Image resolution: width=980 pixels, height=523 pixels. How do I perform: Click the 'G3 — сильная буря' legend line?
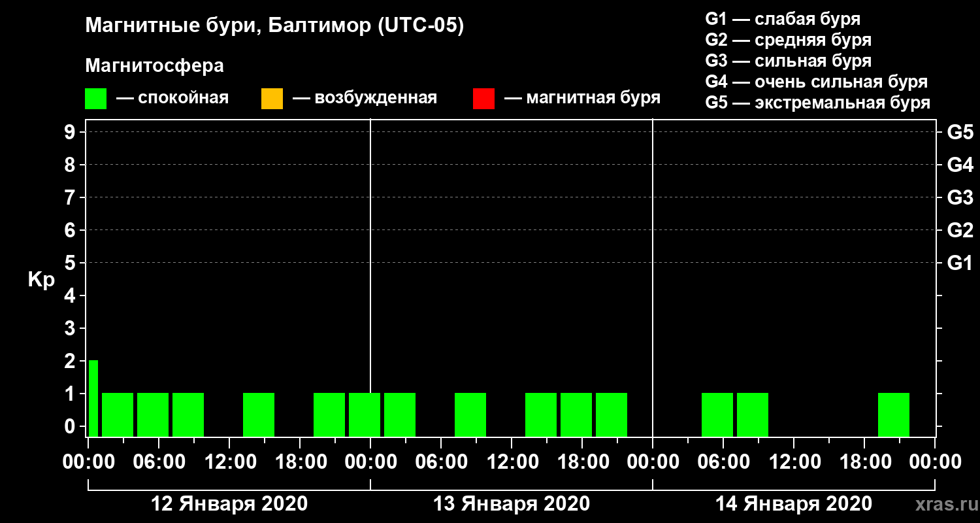[x=788, y=61]
